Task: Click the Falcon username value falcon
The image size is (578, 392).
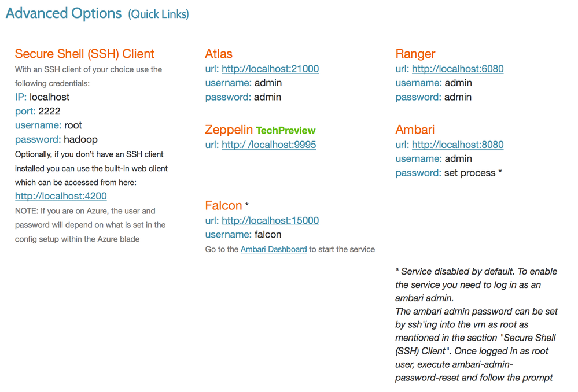Action: [x=268, y=235]
